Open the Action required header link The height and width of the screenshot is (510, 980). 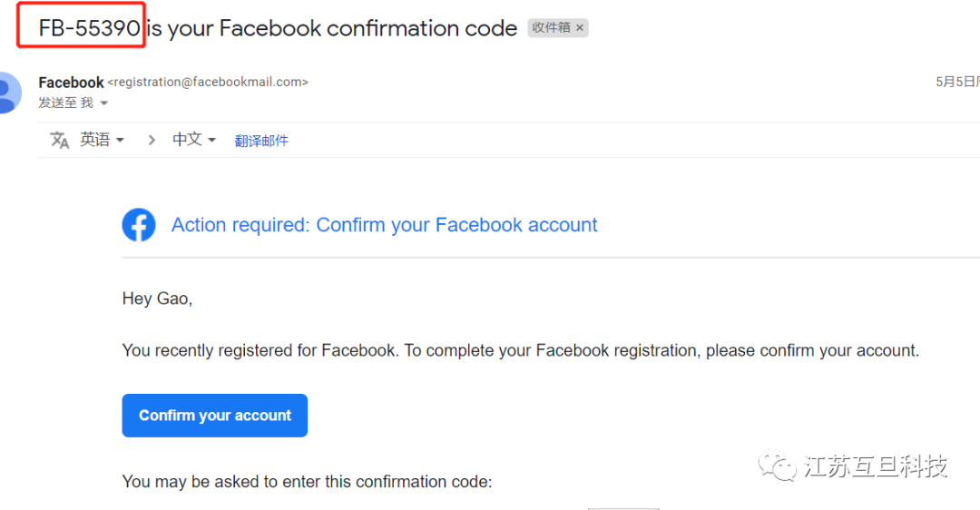pos(384,225)
